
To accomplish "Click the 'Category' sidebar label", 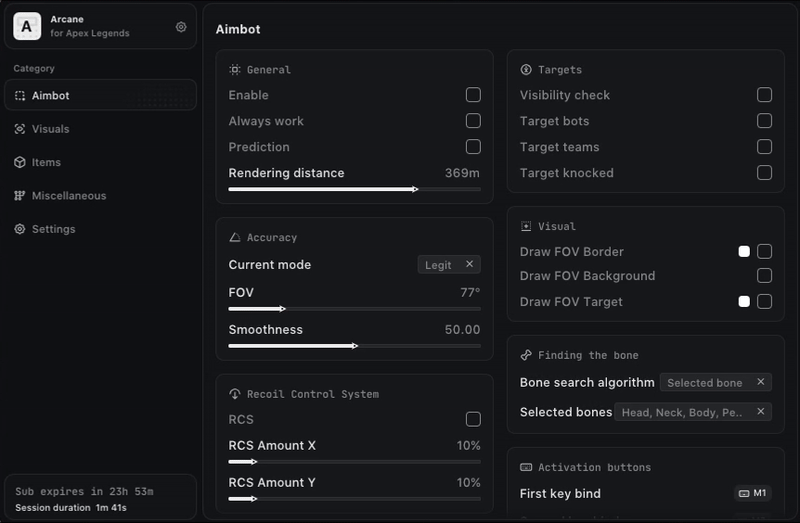I will pos(34,68).
